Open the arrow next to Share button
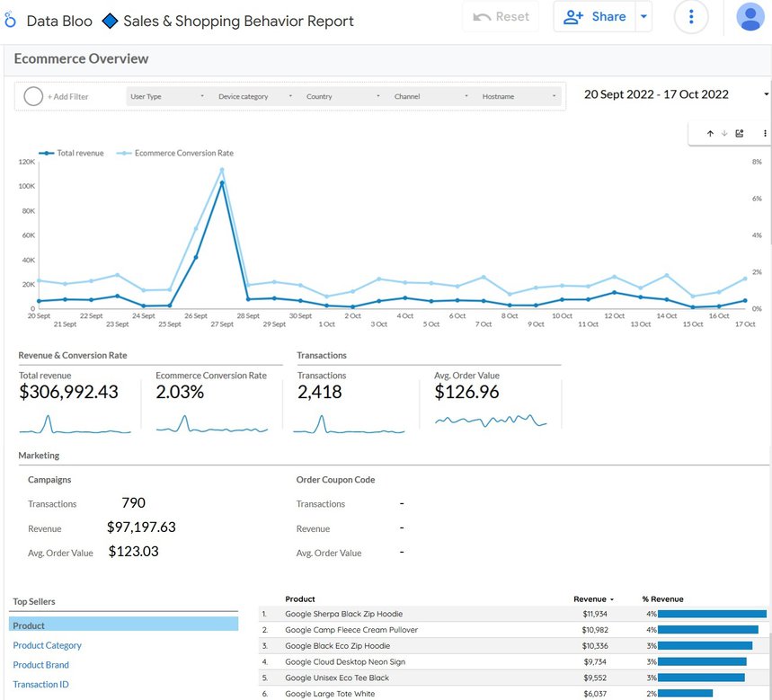772x700 pixels. (643, 17)
